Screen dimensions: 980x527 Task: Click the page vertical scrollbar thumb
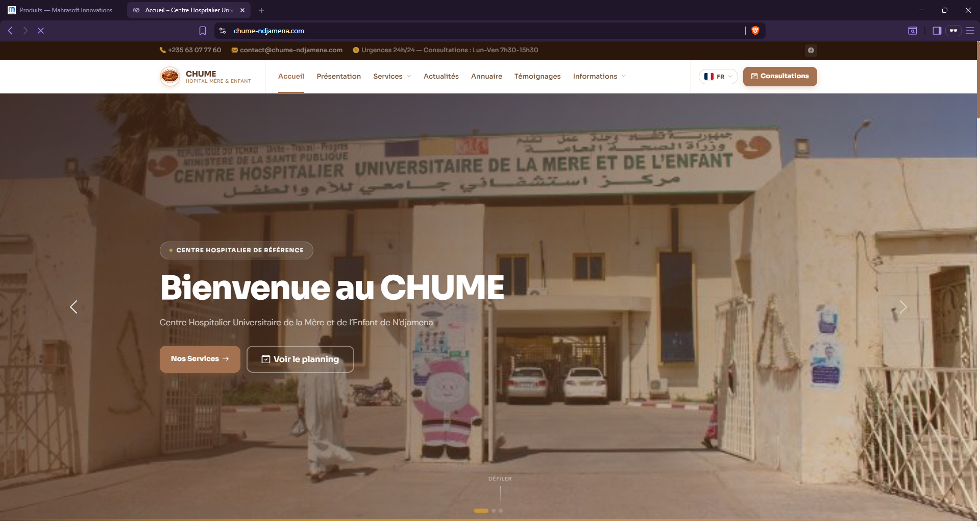point(978,80)
